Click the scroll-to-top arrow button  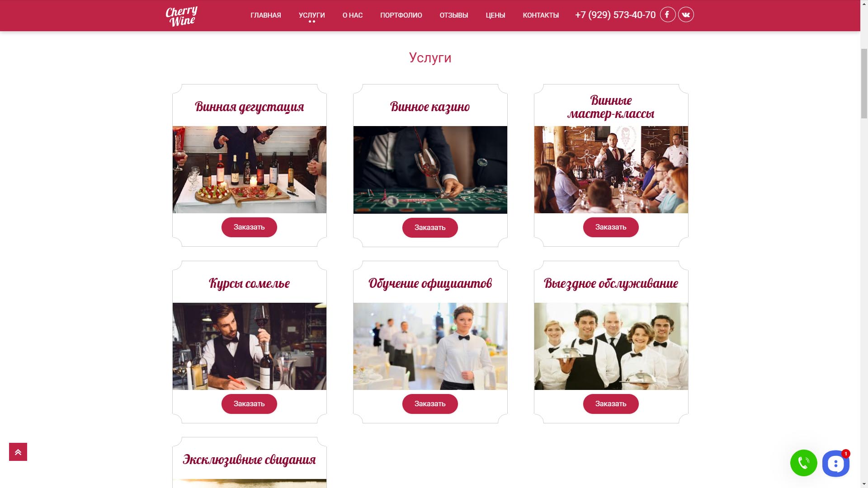(x=18, y=452)
